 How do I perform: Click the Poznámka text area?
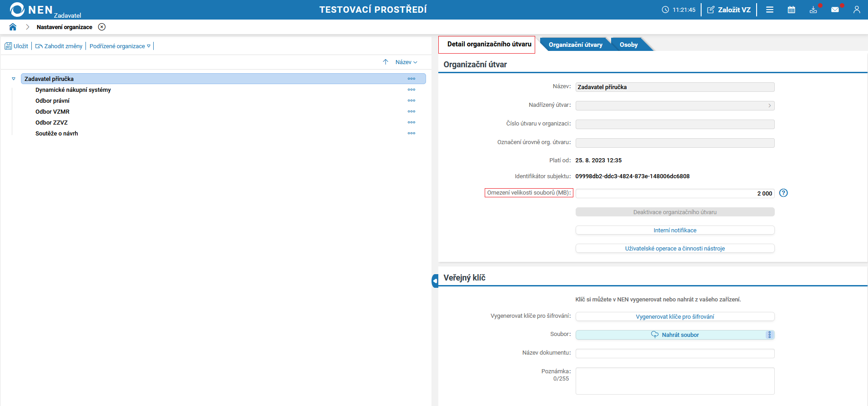coord(675,381)
